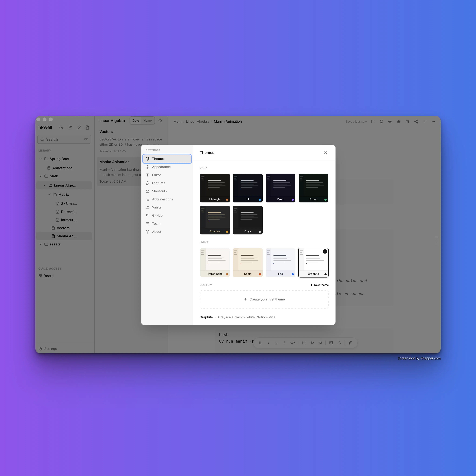This screenshot has height=476, width=476.
Task: Open About settings section
Action: click(x=167, y=232)
